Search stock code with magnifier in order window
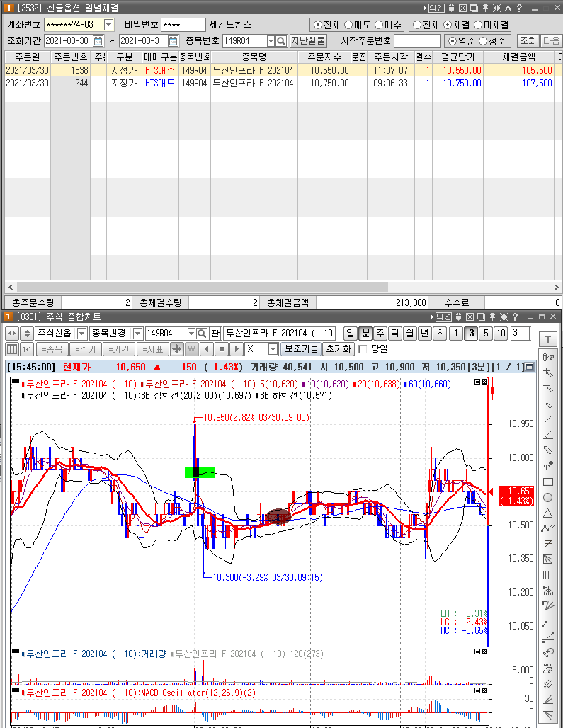This screenshot has height=728, width=563. tap(281, 41)
